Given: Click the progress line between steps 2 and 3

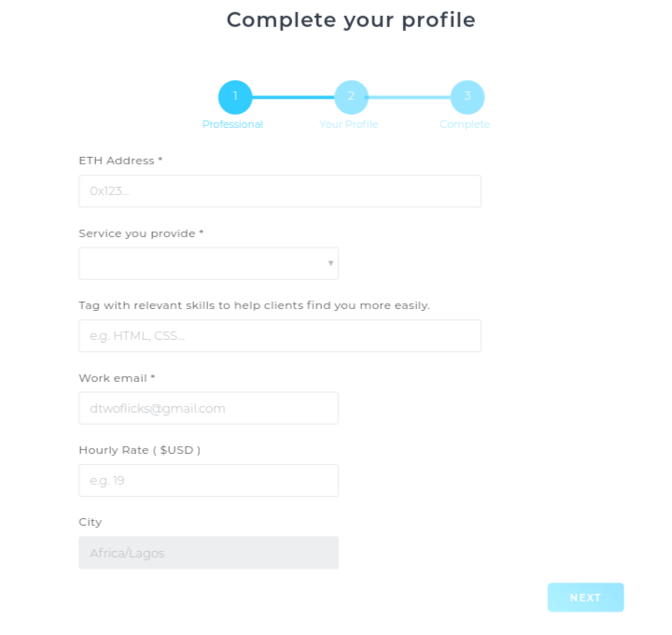Looking at the screenshot, I should (409, 96).
